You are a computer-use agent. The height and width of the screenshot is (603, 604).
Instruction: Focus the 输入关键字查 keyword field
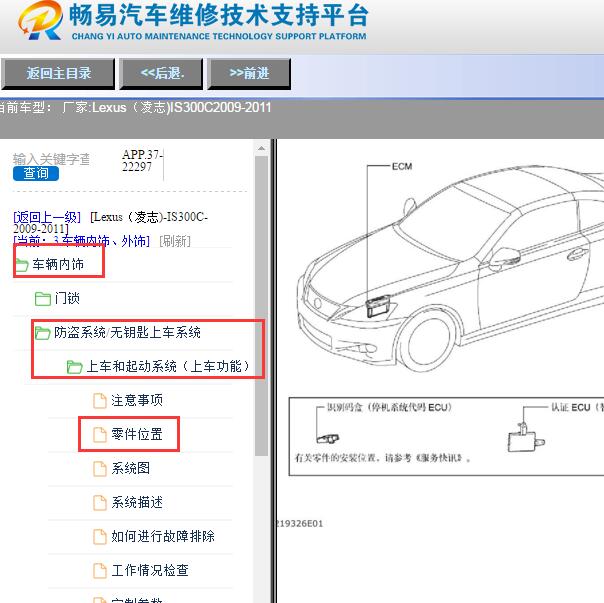51,159
